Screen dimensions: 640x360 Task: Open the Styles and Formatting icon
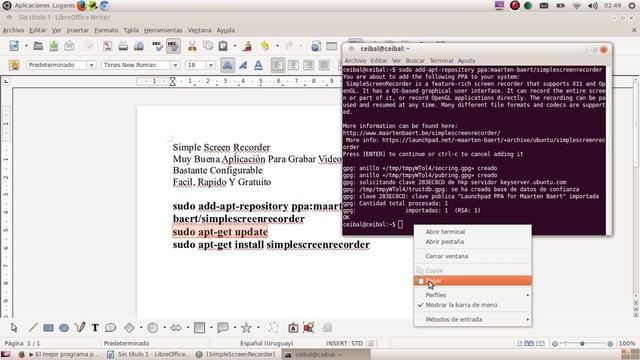click(14, 65)
